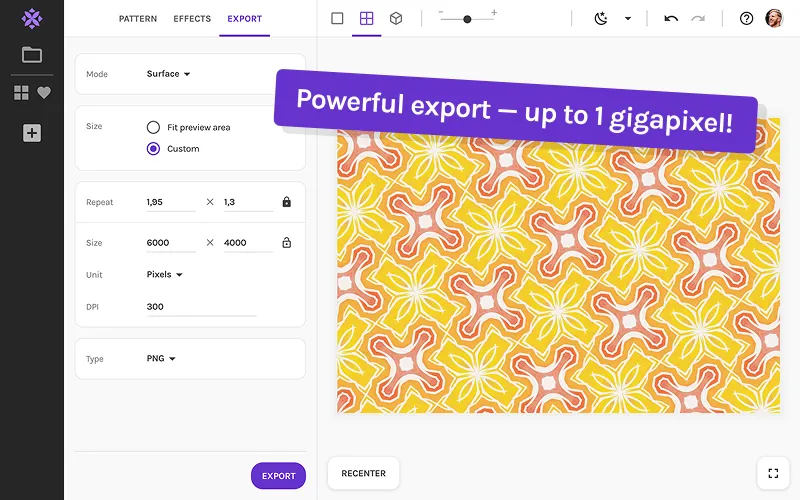
Task: Toggle dark mode moon icon
Action: pos(601,19)
